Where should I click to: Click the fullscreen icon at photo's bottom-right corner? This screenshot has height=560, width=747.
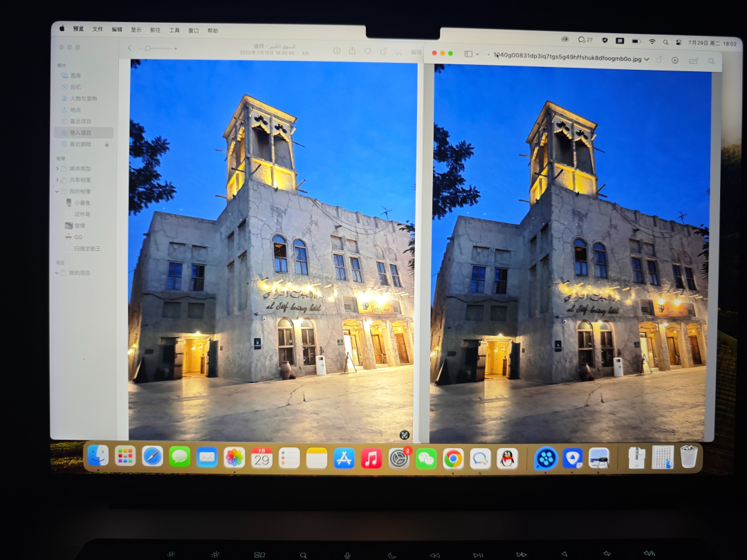pos(405,435)
